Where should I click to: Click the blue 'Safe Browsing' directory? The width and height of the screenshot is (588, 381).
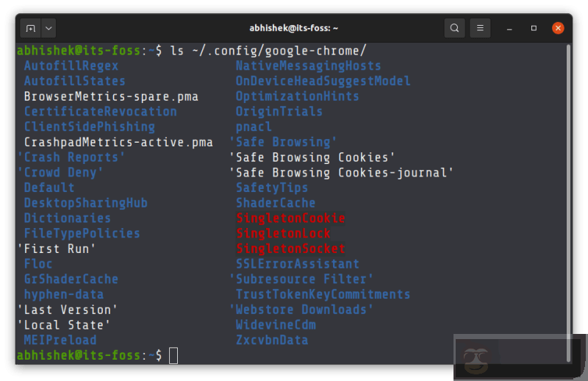point(283,142)
